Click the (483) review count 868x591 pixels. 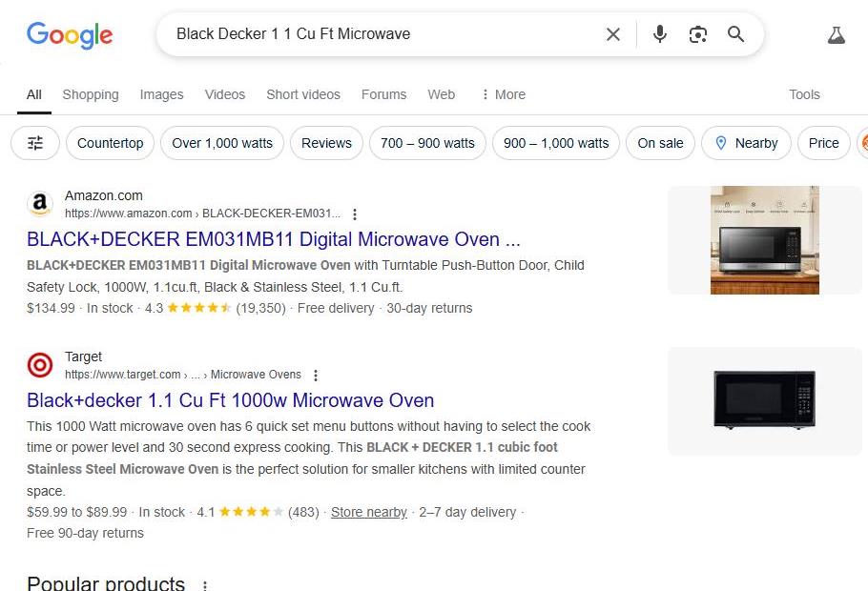tap(303, 513)
